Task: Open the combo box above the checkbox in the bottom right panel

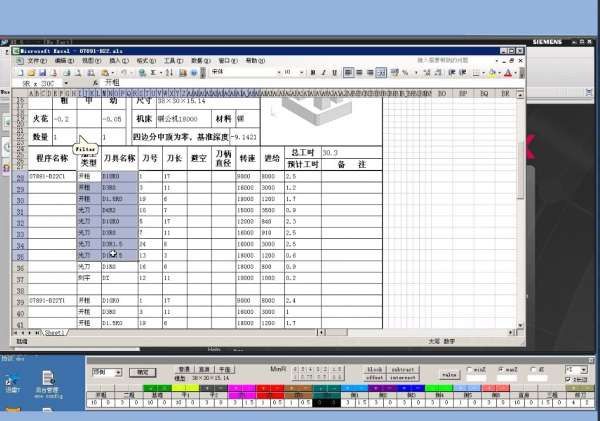Action: [576, 370]
